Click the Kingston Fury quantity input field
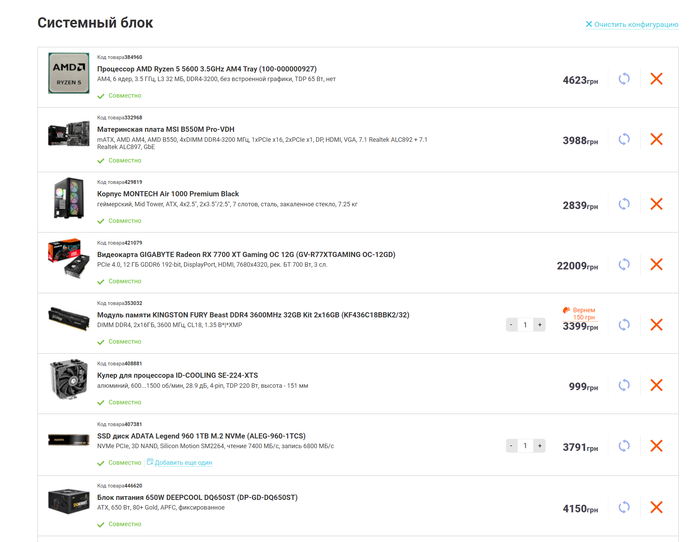This screenshot has width=700, height=542. (x=525, y=325)
